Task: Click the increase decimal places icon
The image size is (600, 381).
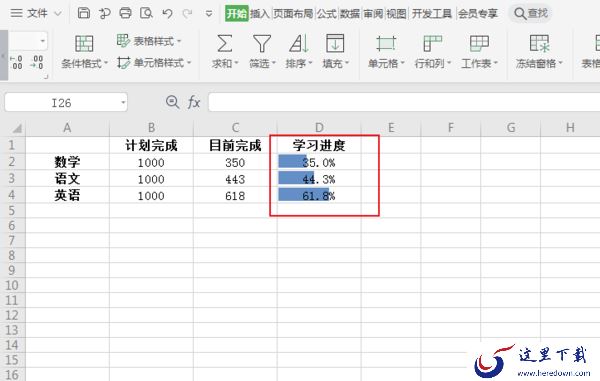Action: coord(16,62)
